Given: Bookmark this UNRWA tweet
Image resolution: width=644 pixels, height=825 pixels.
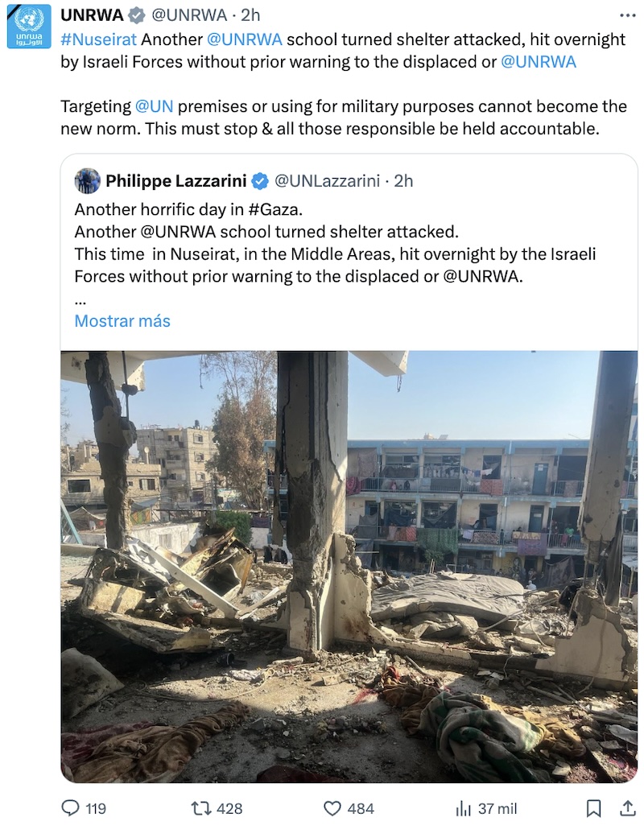Looking at the screenshot, I should point(594,808).
